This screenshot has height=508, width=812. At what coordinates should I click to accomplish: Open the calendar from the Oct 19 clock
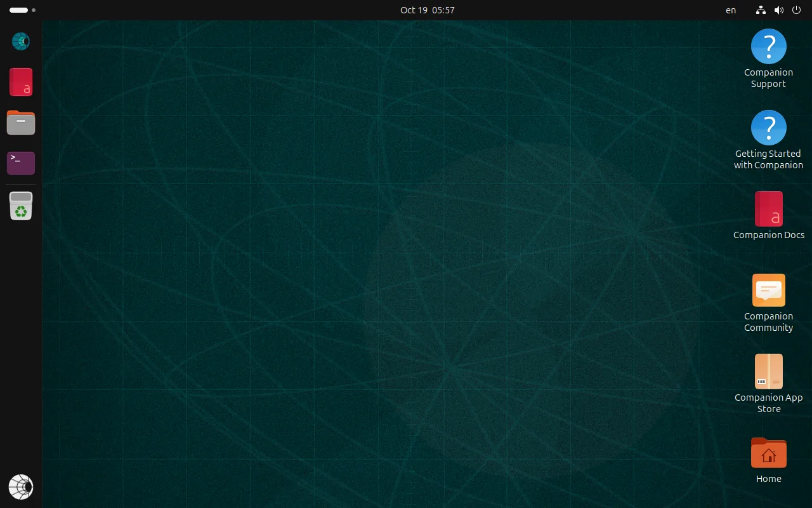pos(428,10)
